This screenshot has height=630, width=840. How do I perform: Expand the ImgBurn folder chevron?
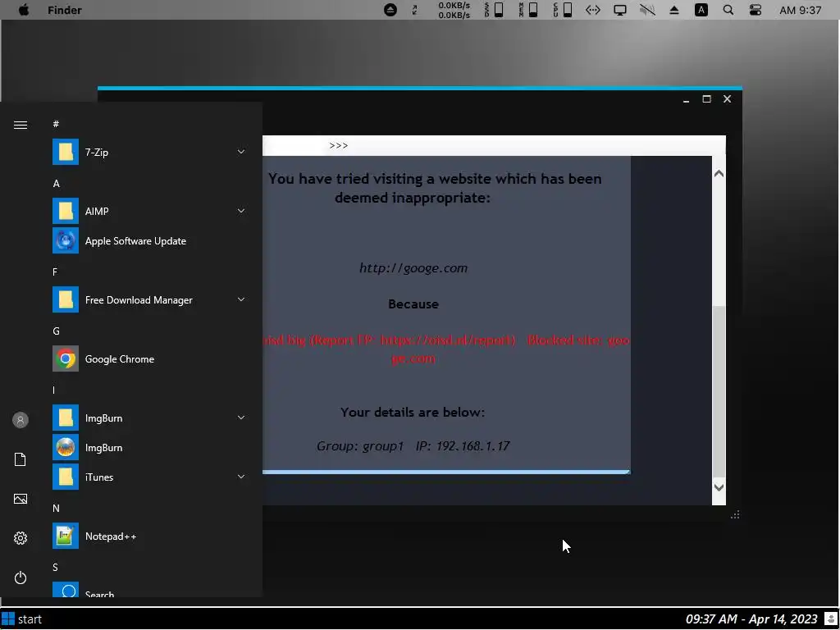tap(241, 418)
